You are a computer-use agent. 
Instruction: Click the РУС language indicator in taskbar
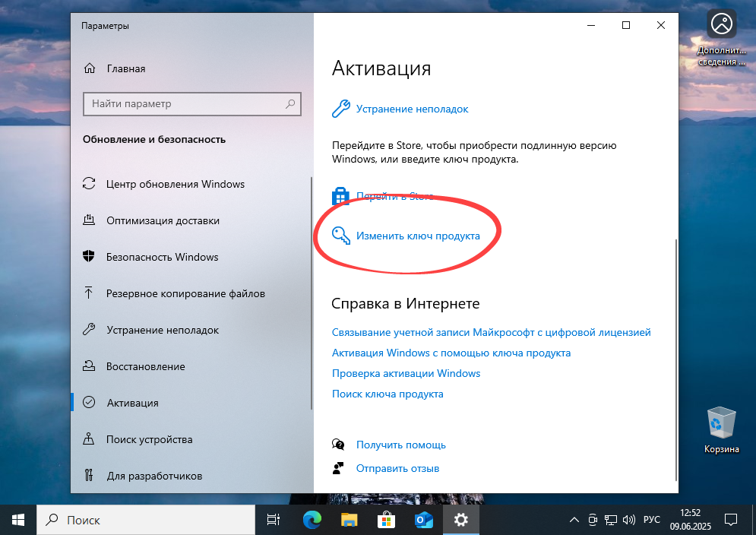[x=651, y=520]
